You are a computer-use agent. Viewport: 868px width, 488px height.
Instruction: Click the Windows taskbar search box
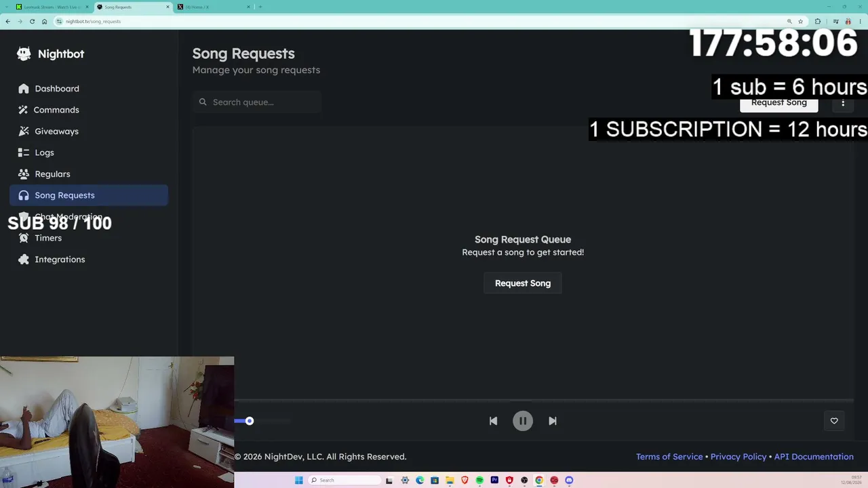344,481
